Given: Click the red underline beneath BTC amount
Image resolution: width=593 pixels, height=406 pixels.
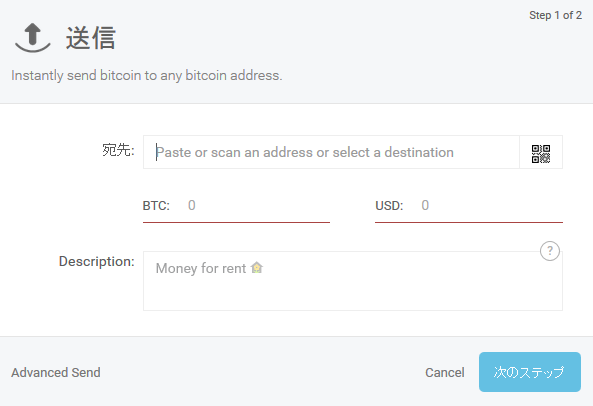Looking at the screenshot, I should [236, 222].
